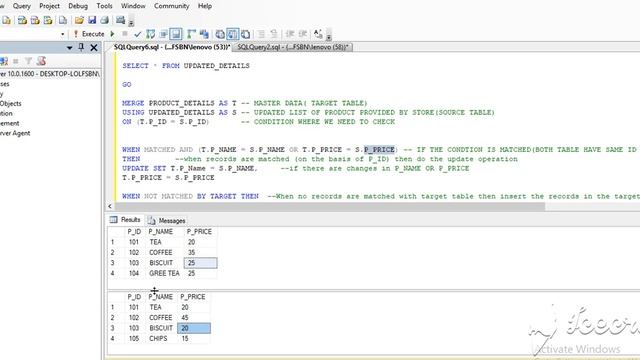
Task: Click the P_ID cell 104
Action: [135, 273]
